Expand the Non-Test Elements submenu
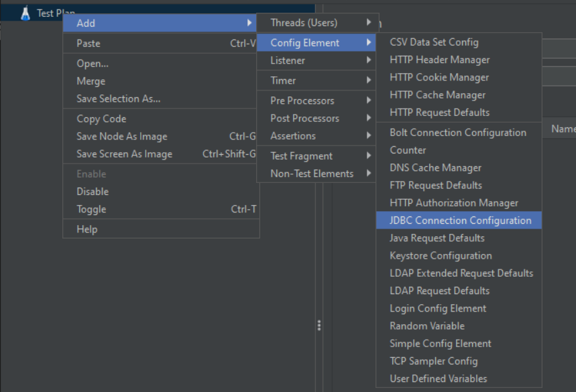Screen dimensions: 576x392 (316, 174)
